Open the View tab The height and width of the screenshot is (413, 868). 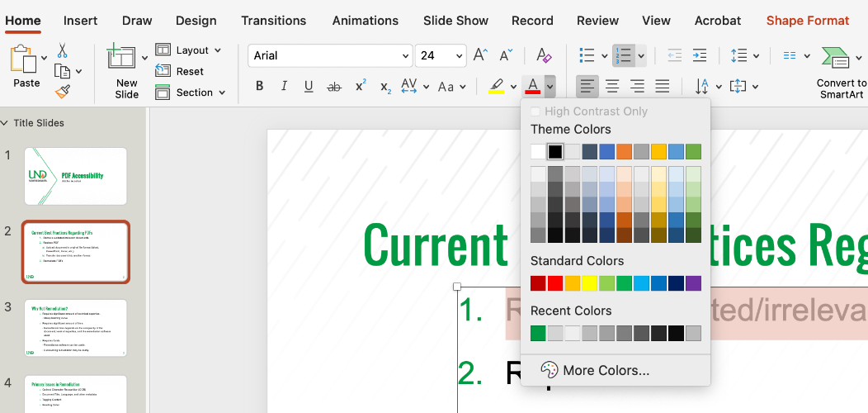click(x=656, y=21)
